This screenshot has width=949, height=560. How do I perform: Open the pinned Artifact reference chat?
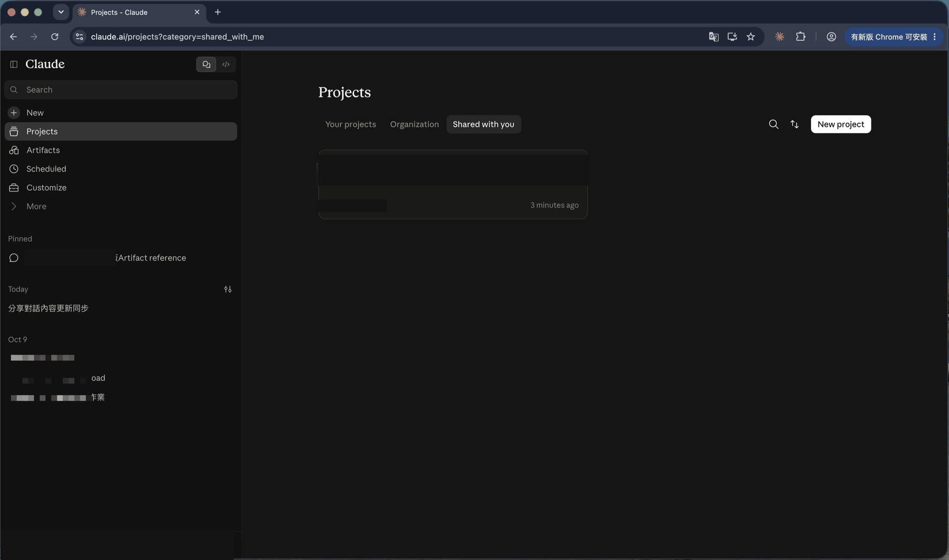click(x=121, y=258)
